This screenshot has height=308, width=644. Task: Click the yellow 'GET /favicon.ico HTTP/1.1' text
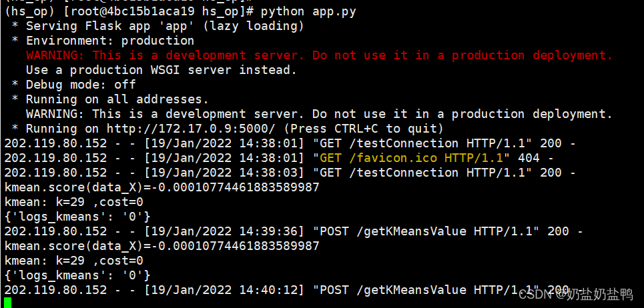tap(412, 158)
